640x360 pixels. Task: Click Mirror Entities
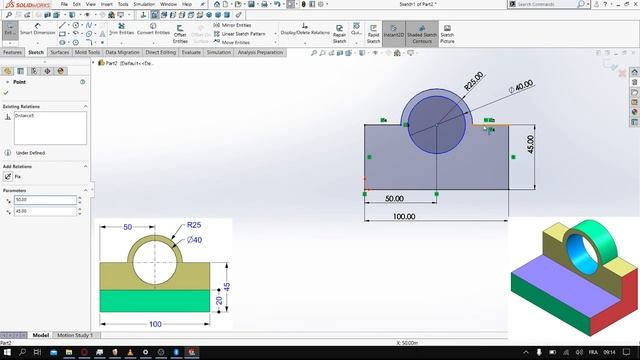click(x=233, y=25)
